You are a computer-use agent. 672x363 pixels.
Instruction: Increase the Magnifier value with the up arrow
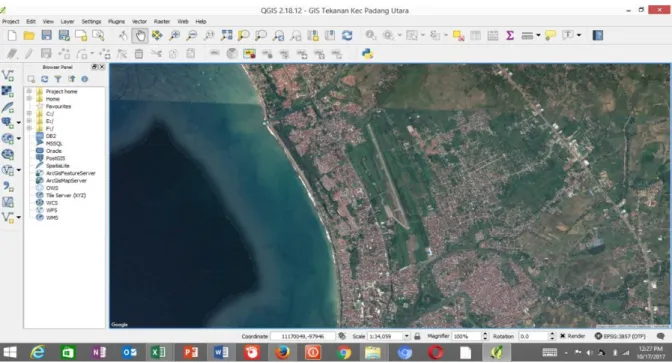click(x=485, y=334)
